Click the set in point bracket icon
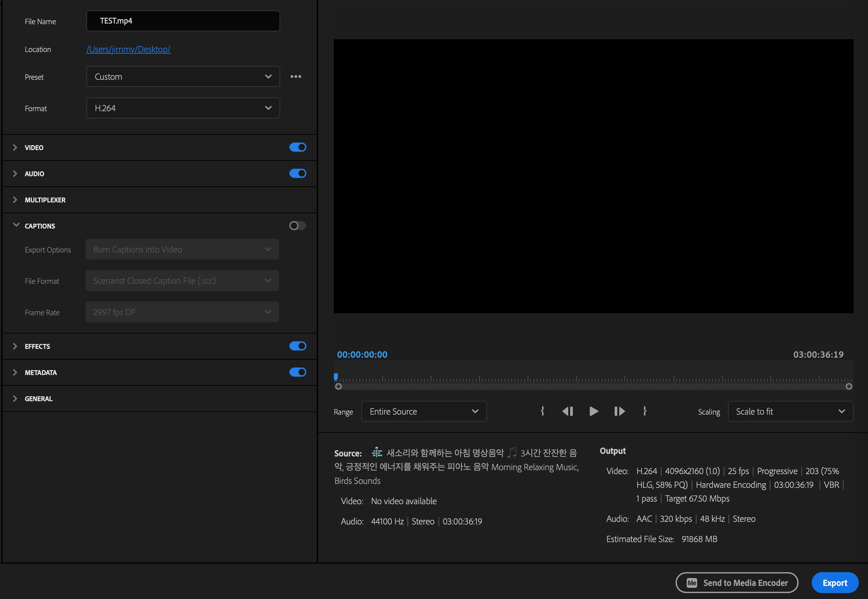This screenshot has width=868, height=599. [542, 411]
